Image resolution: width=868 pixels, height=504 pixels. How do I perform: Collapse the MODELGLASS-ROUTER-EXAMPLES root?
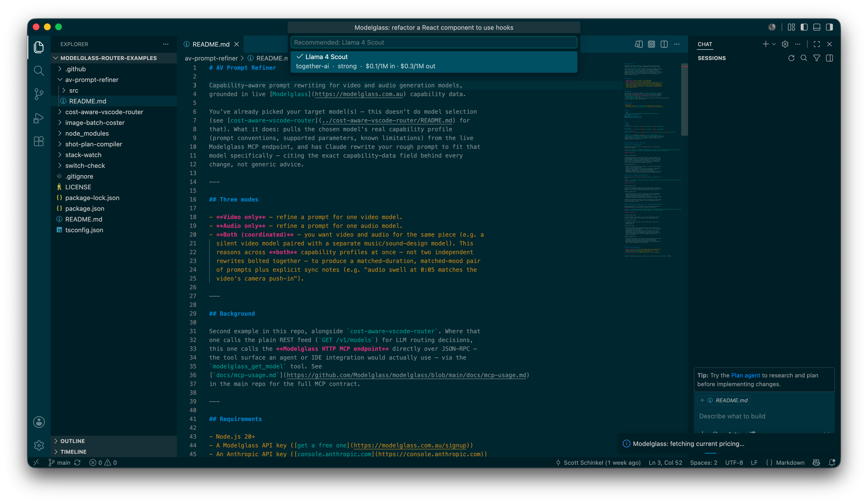coord(114,58)
